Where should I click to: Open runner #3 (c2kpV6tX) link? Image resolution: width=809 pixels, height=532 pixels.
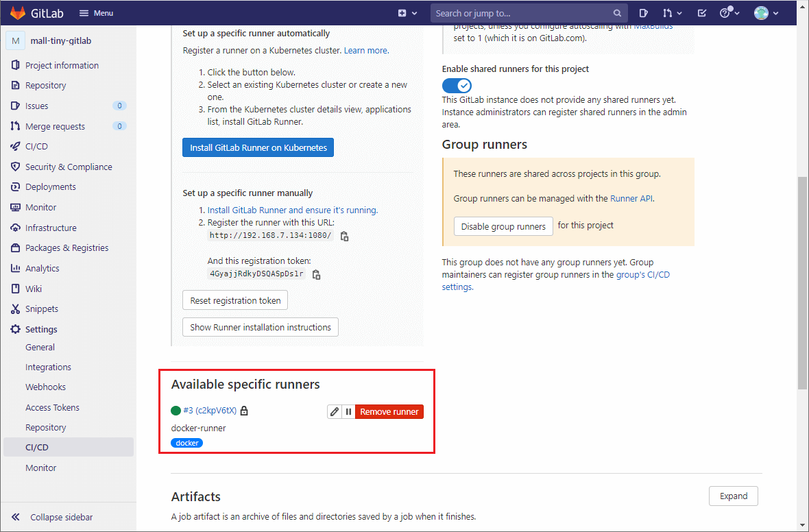click(210, 410)
